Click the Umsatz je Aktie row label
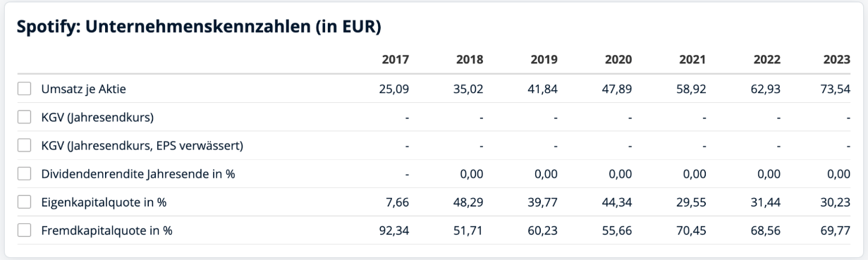 84,89
